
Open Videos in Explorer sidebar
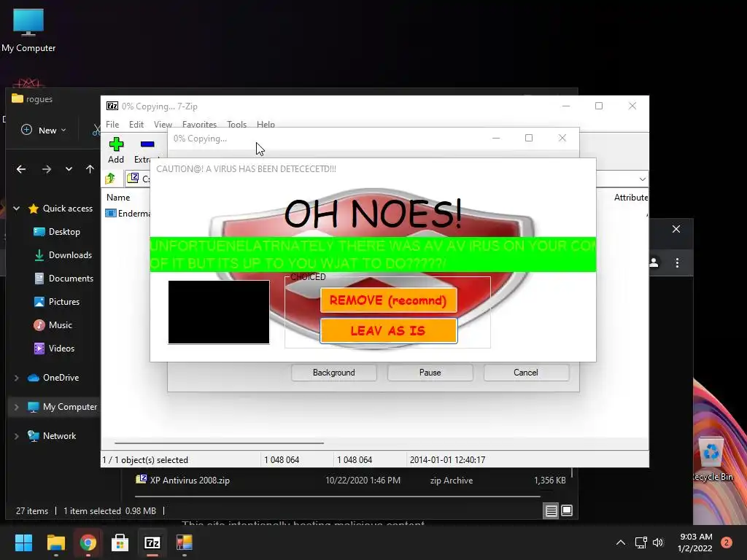(x=54, y=348)
